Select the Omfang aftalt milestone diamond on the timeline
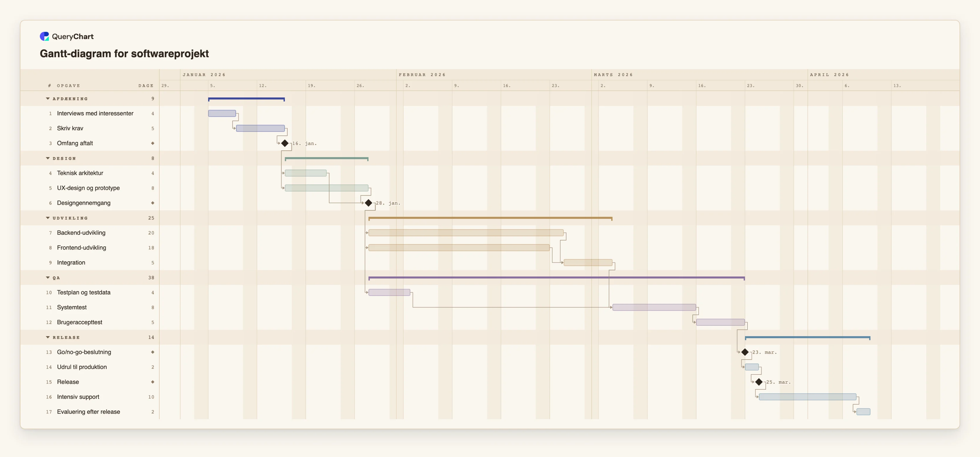980x457 pixels. coord(285,143)
